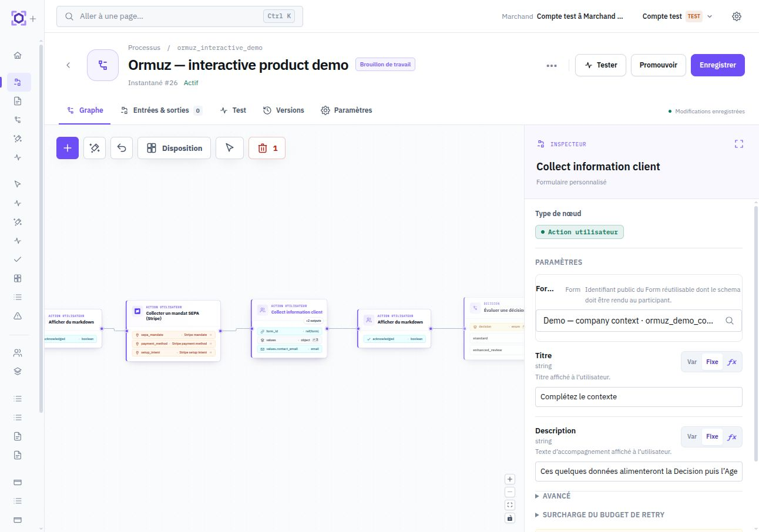Select the pointer tool in graph toolbar

tap(230, 148)
